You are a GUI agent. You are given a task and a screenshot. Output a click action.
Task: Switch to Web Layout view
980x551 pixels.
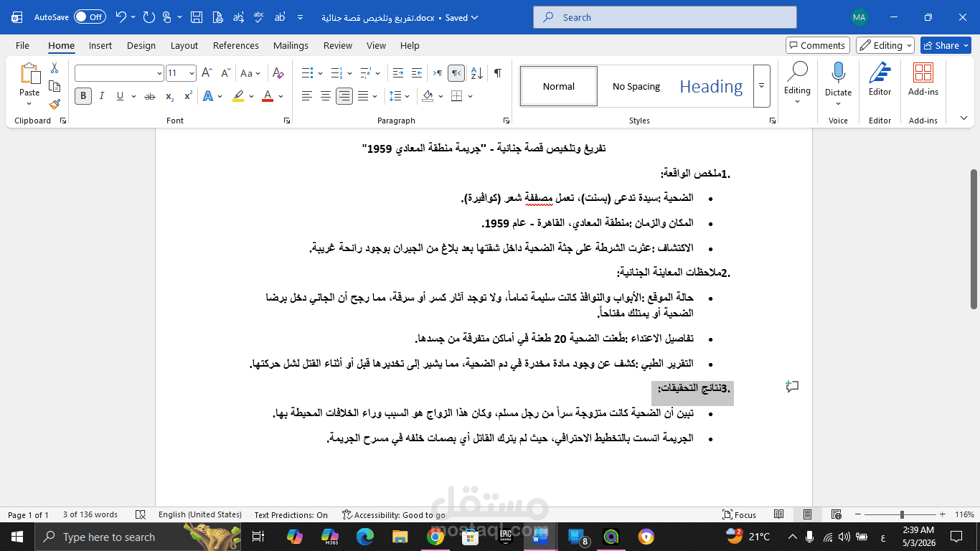pos(836,514)
